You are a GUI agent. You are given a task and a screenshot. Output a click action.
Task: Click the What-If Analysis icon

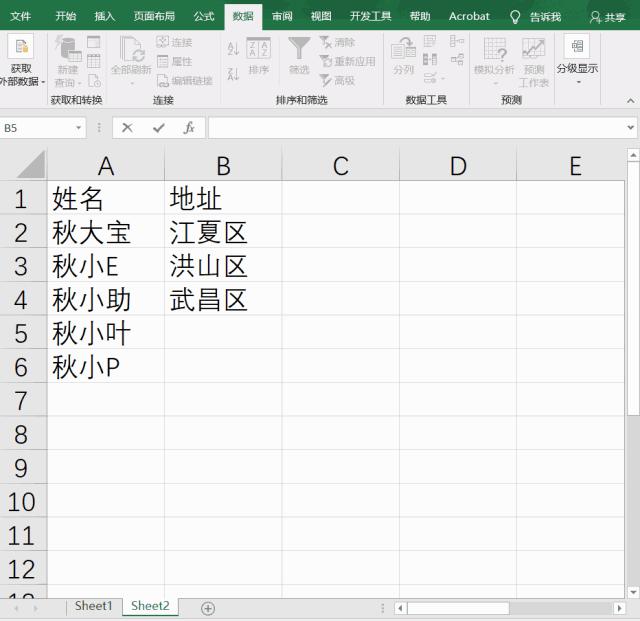494,50
